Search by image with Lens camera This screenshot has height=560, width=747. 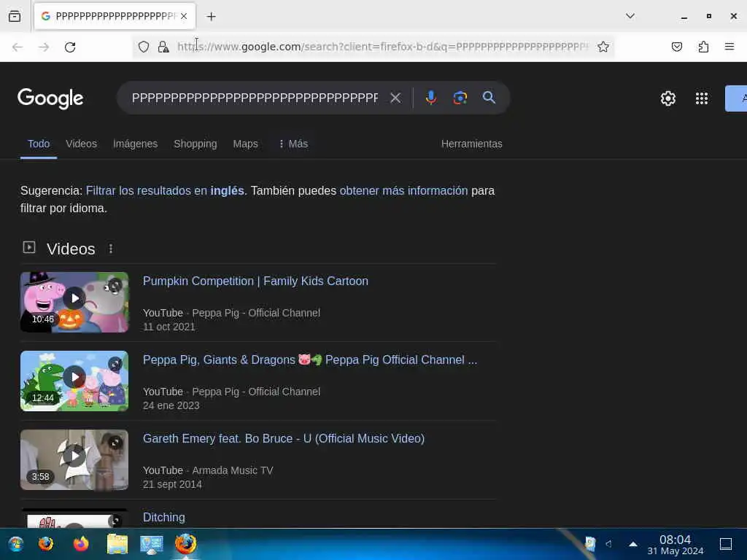click(x=460, y=98)
